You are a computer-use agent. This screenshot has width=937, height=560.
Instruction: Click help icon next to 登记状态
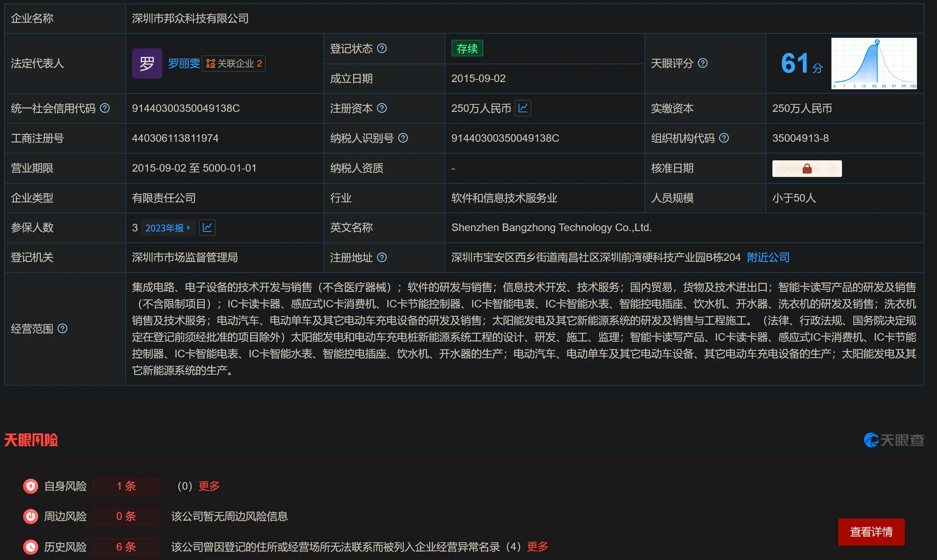382,48
